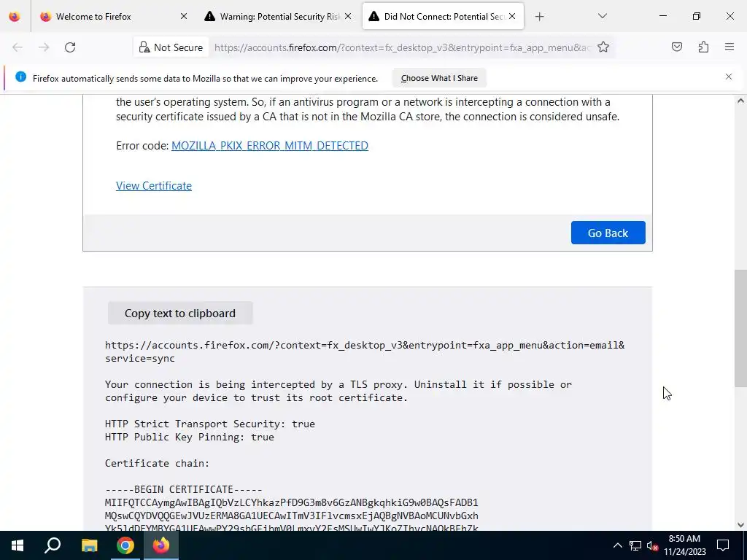
Task: Click the network tray icon
Action: click(635, 545)
